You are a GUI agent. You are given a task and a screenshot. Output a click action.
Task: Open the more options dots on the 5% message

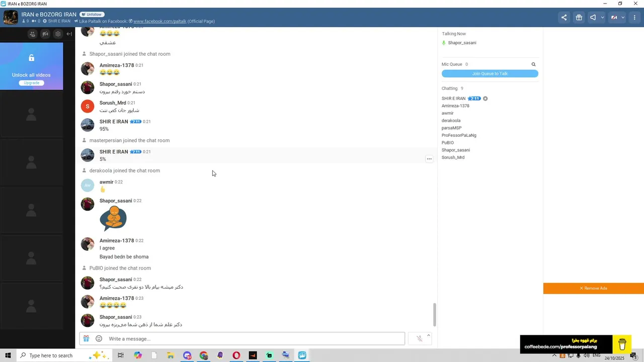[x=429, y=159]
